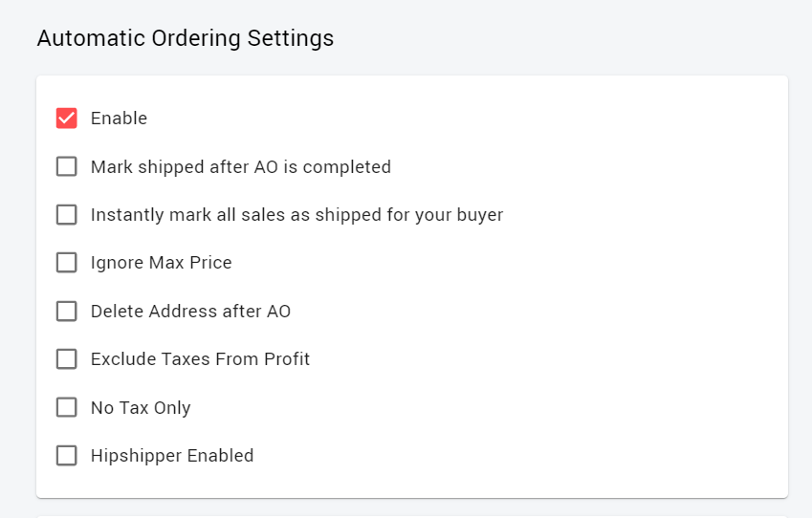812x518 pixels.
Task: Click the "No Tax Only" label text
Action: point(141,408)
